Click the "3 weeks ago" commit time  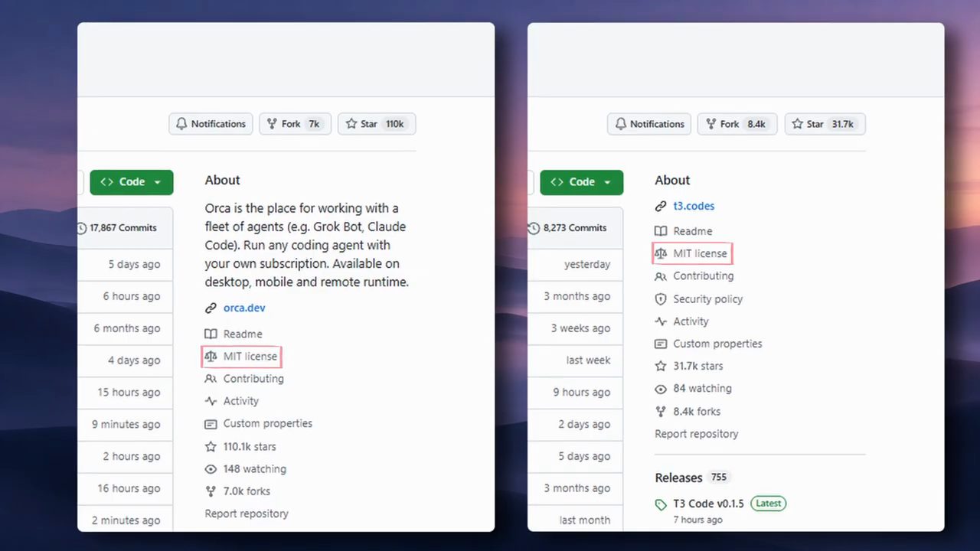click(x=581, y=329)
